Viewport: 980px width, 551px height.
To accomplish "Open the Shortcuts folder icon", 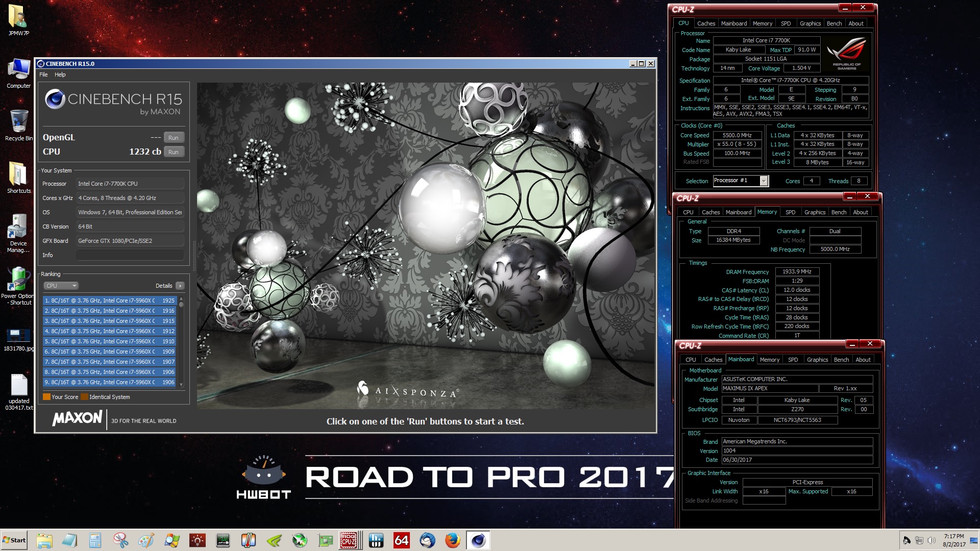I will pyautogui.click(x=19, y=177).
